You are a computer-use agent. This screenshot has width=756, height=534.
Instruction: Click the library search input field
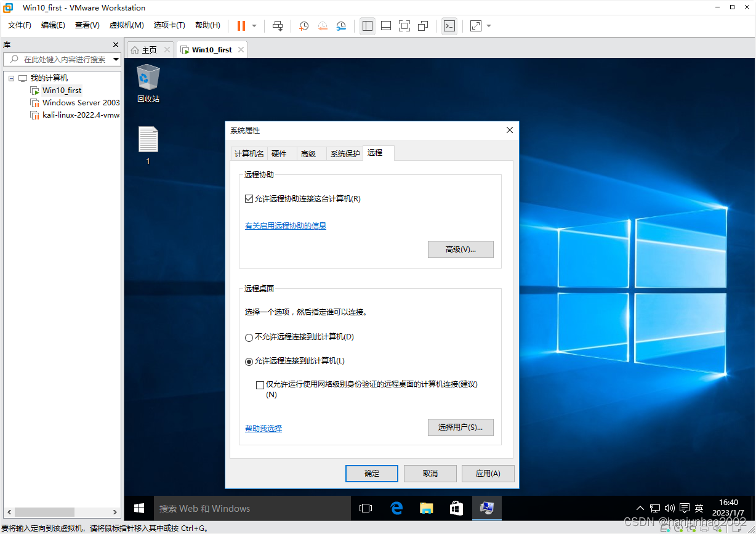62,60
